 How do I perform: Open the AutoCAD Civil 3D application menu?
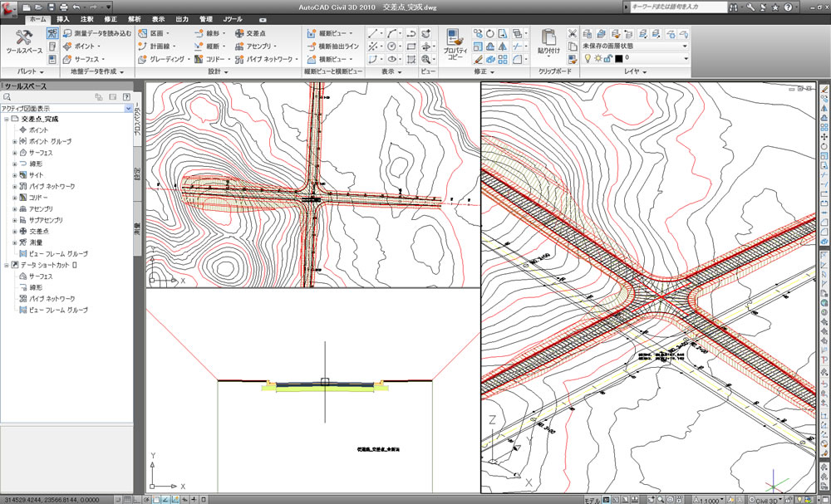click(x=9, y=7)
